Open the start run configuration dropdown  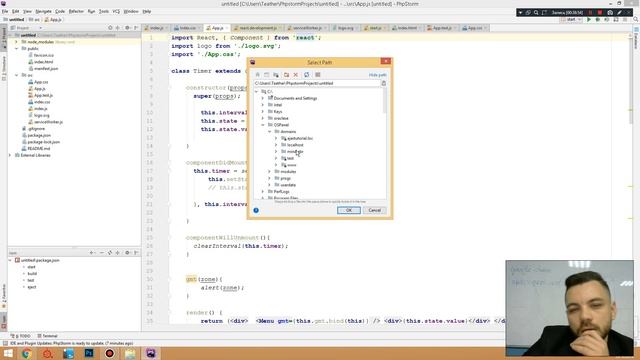[x=571, y=20]
